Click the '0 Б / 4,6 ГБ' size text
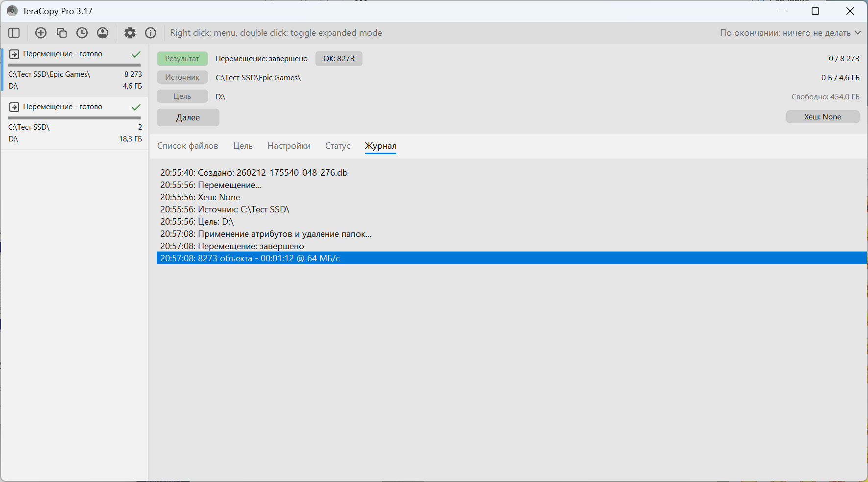Image resolution: width=868 pixels, height=482 pixels. (x=841, y=78)
